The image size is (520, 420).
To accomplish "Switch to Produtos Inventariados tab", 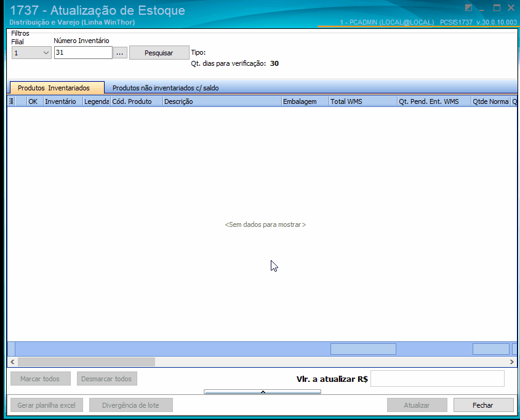I will [x=57, y=88].
